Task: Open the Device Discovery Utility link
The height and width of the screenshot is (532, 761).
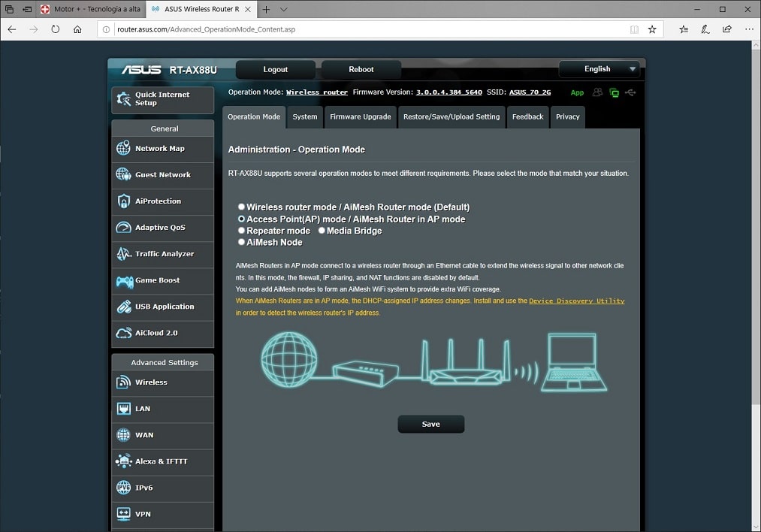Action: pyautogui.click(x=576, y=301)
